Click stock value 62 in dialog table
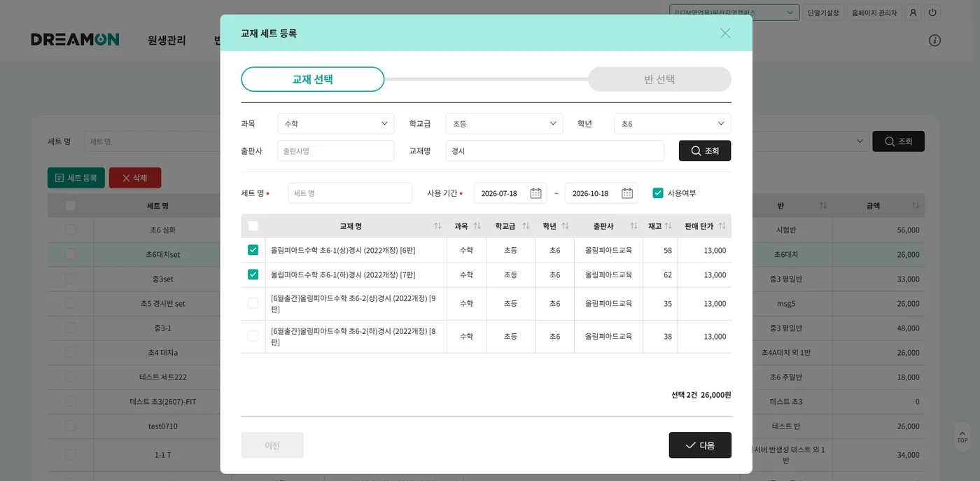The height and width of the screenshot is (481, 980). [668, 274]
